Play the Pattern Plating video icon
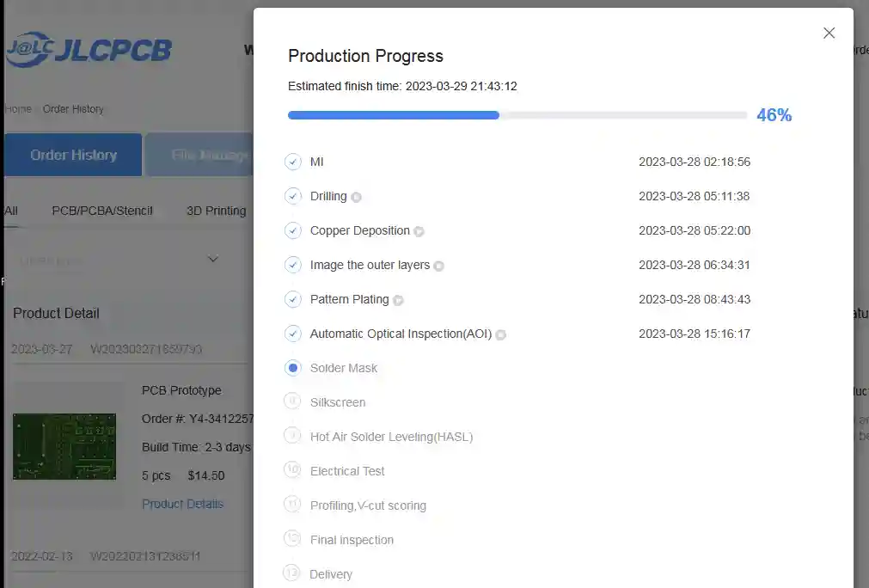 point(398,300)
